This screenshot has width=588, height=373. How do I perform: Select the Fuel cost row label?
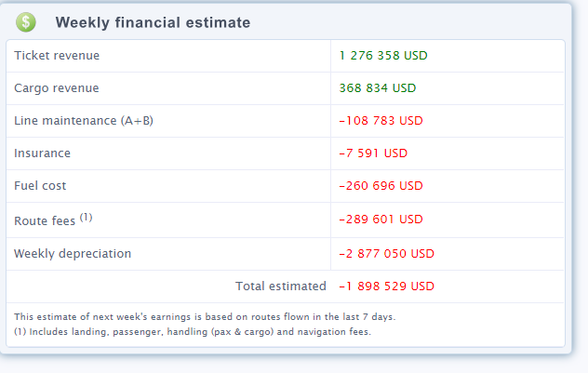coord(40,186)
